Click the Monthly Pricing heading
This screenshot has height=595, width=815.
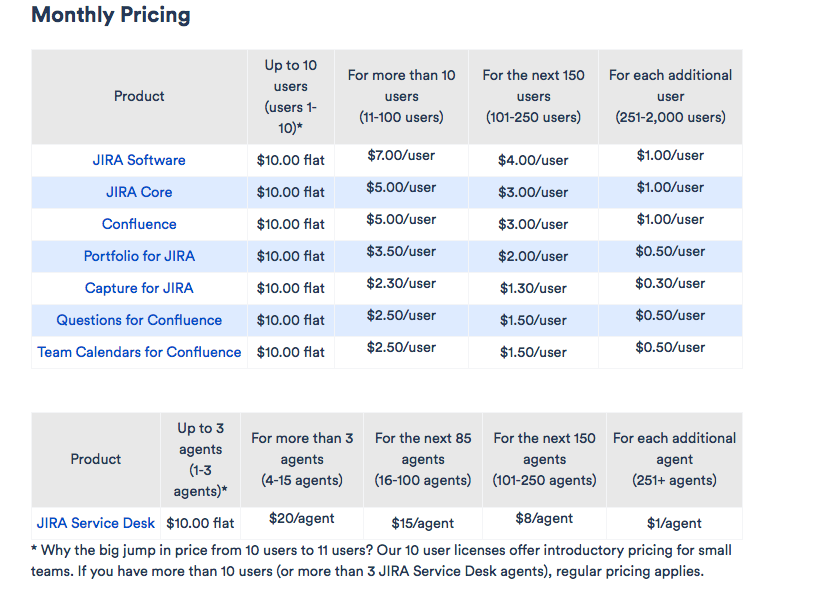[111, 16]
